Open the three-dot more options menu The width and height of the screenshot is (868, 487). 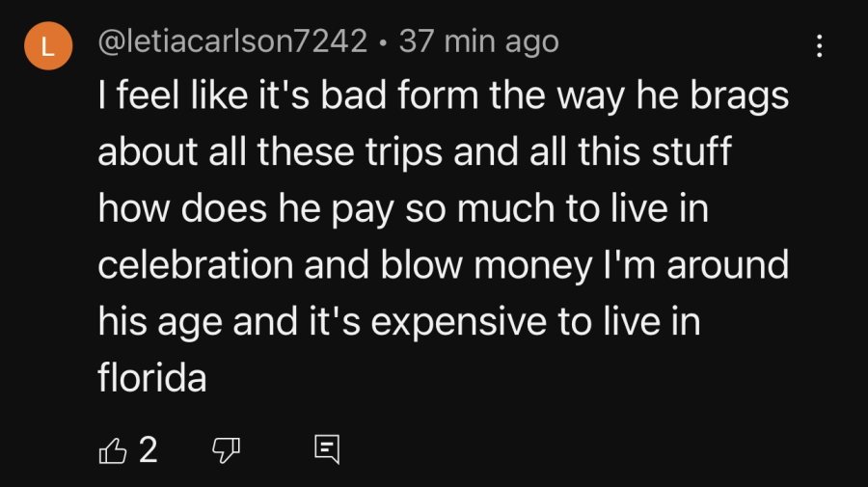[x=819, y=45]
